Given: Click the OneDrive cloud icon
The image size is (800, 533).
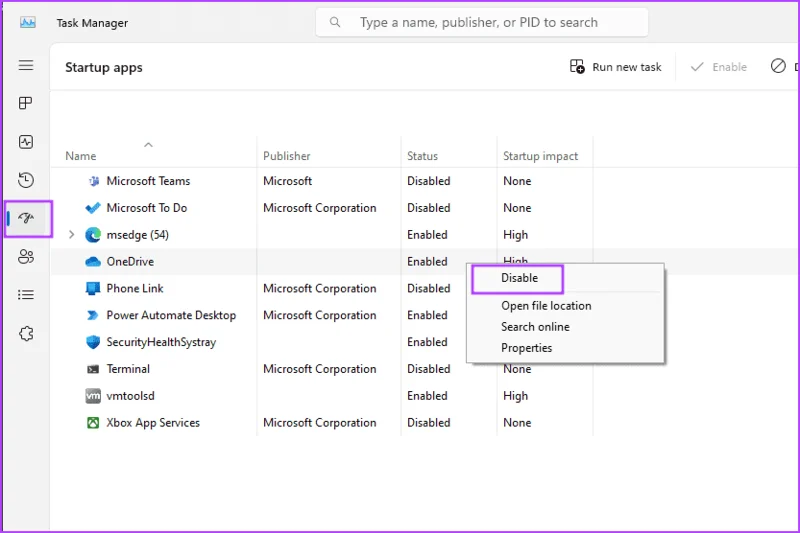Looking at the screenshot, I should (93, 262).
